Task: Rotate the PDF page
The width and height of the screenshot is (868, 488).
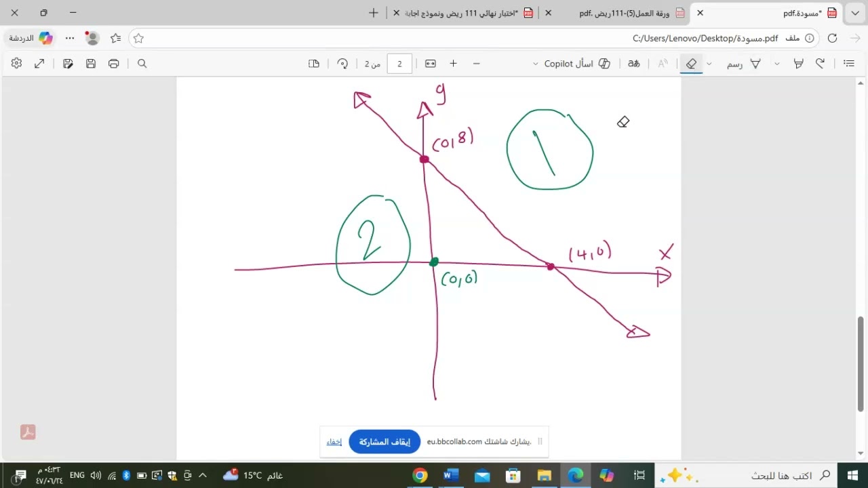Action: [x=342, y=64]
